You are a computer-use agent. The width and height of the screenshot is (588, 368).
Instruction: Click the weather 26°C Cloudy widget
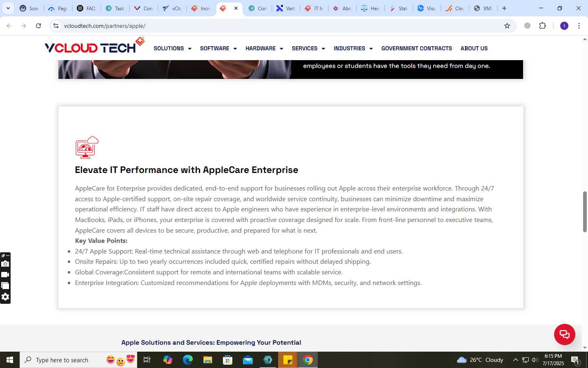(x=480, y=360)
